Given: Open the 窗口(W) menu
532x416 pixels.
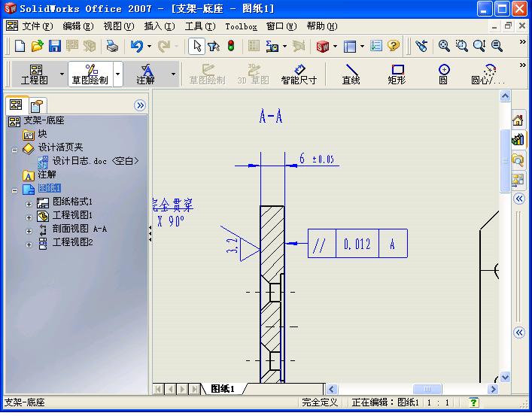Looking at the screenshot, I should [x=281, y=26].
